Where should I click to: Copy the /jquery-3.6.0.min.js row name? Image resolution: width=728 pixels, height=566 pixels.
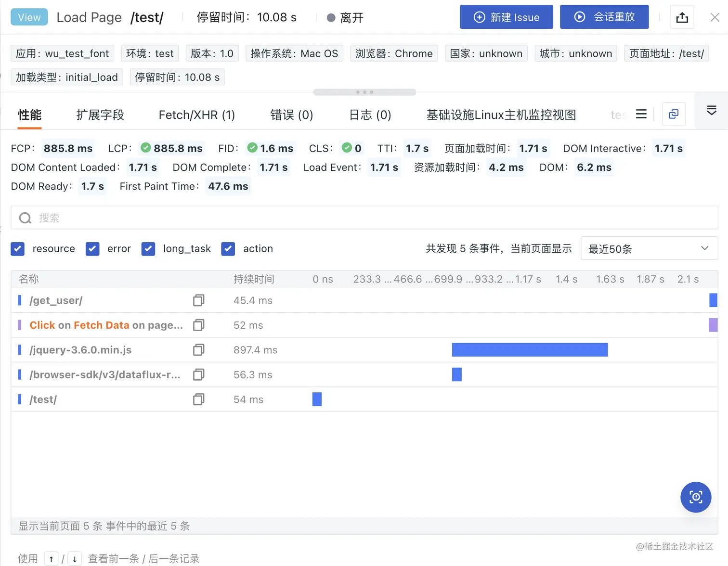(198, 350)
